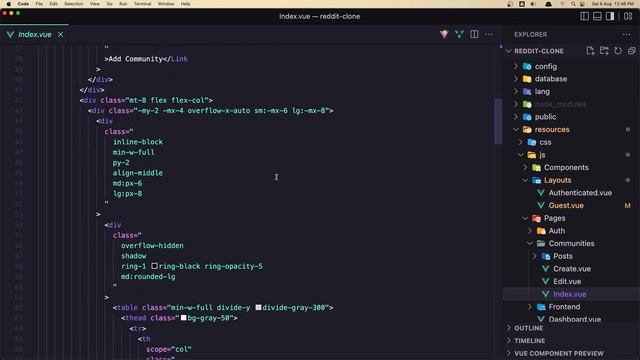The height and width of the screenshot is (360, 640).
Task: Close the Index.vue editor tab
Action: (60, 35)
